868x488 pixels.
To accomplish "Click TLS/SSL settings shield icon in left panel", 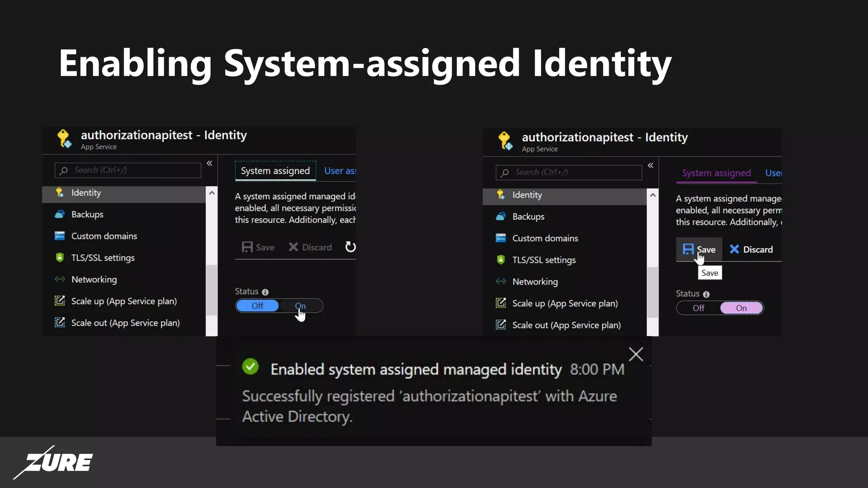I will tap(60, 258).
